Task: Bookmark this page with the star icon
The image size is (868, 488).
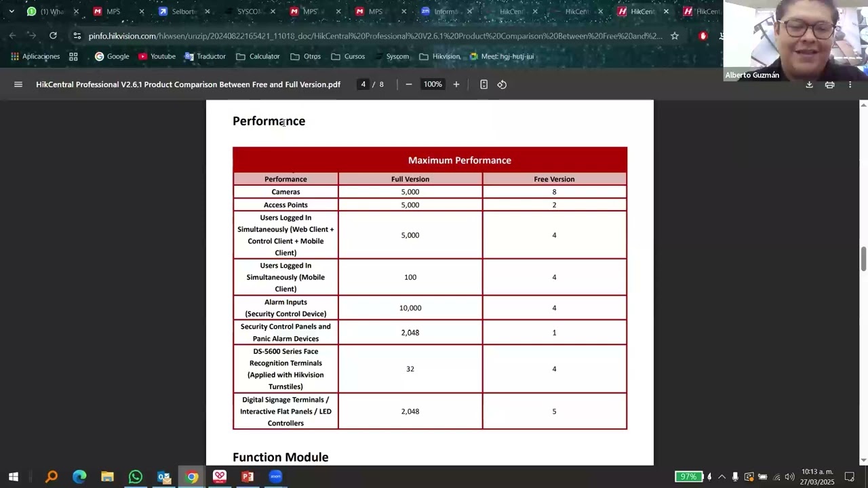Action: pyautogui.click(x=675, y=36)
